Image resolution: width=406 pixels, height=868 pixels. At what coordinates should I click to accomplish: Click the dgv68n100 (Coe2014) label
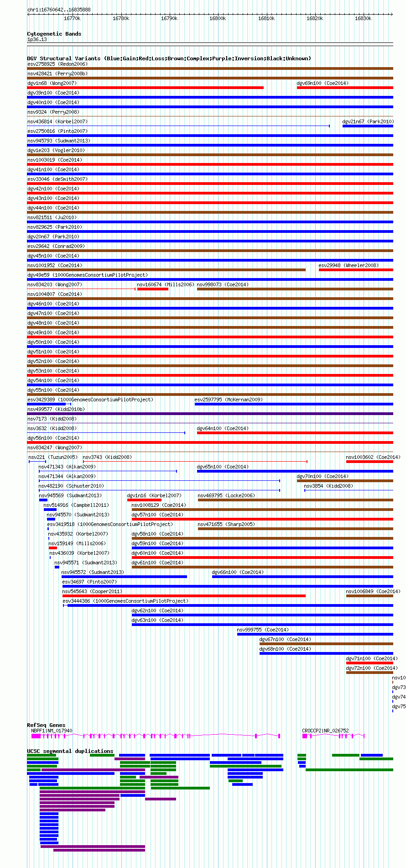tap(285, 649)
